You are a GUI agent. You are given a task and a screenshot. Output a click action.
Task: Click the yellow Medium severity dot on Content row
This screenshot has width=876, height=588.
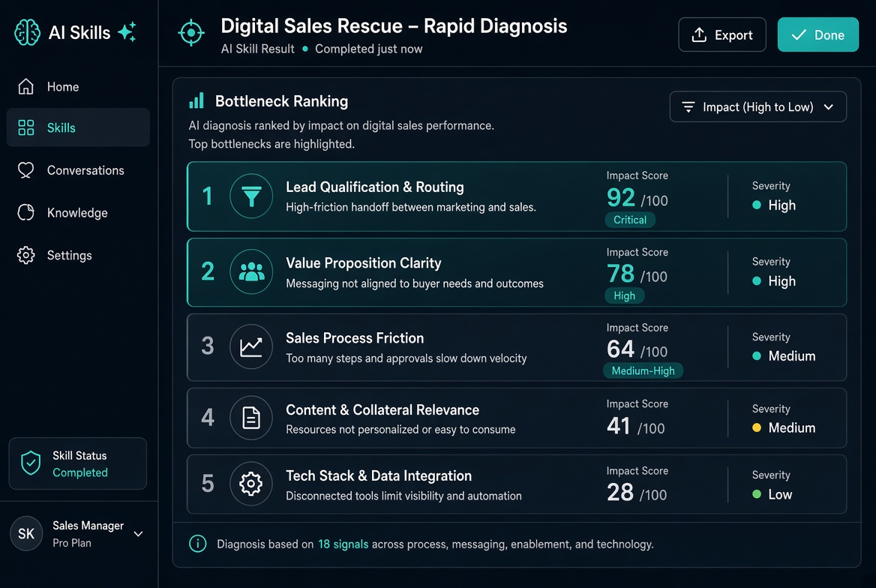tap(757, 427)
